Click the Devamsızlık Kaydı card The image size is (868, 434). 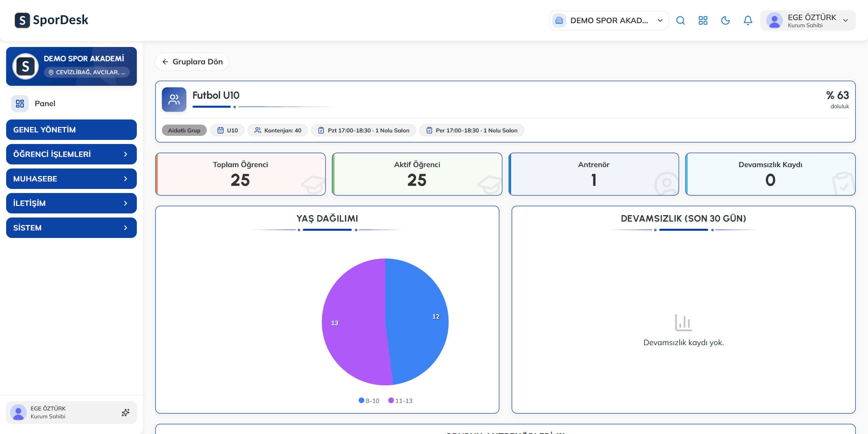[x=770, y=174]
